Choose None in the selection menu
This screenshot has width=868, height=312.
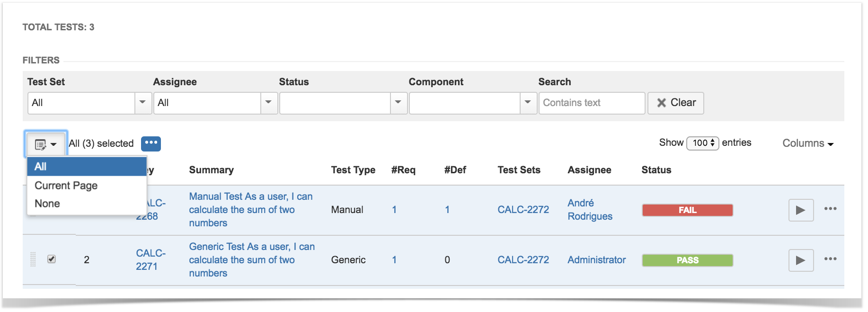(87, 204)
